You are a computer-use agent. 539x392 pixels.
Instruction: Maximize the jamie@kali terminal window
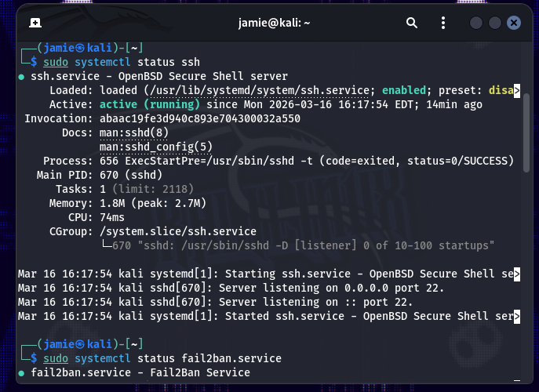click(494, 23)
